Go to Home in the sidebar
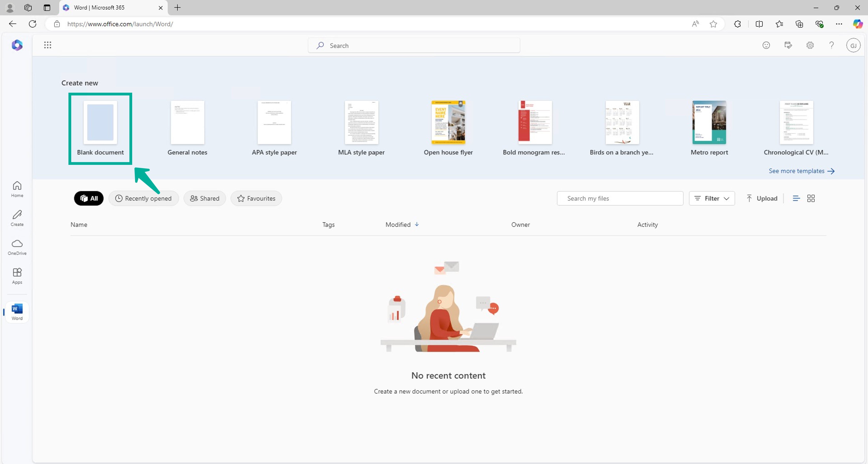868x464 pixels. (17, 189)
